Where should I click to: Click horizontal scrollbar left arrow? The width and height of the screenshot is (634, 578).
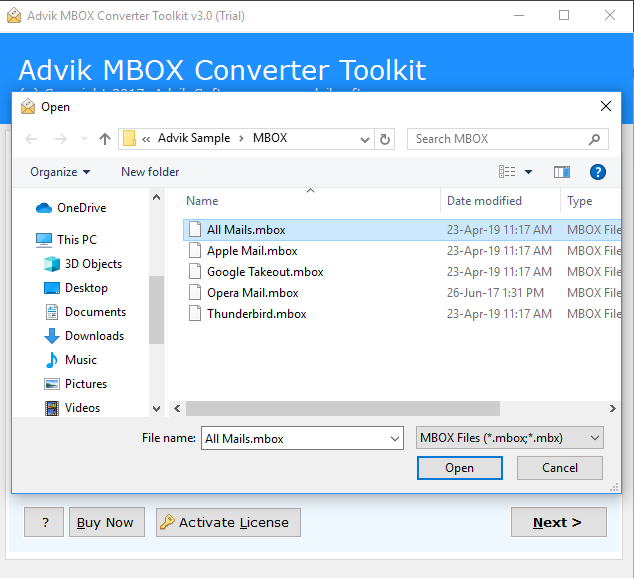pyautogui.click(x=177, y=409)
